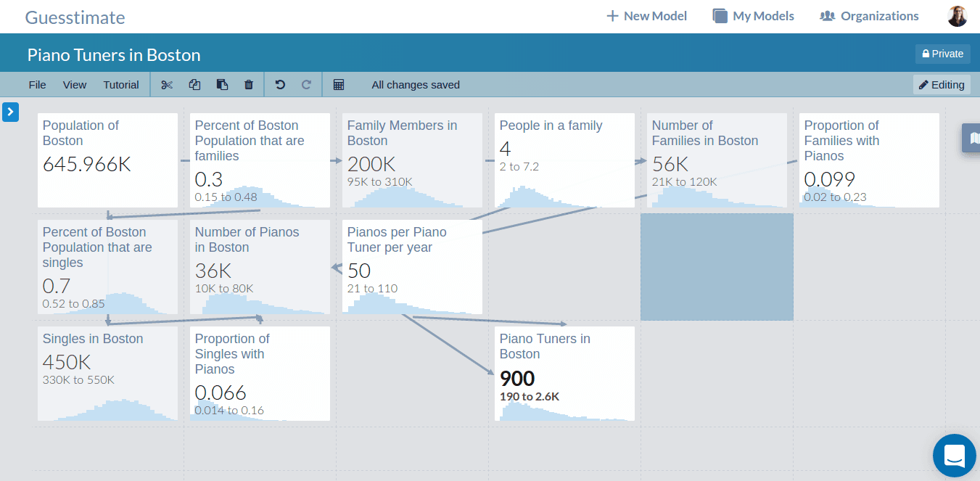Select the empty highlighted blue cell
This screenshot has height=481, width=980.
tap(717, 266)
